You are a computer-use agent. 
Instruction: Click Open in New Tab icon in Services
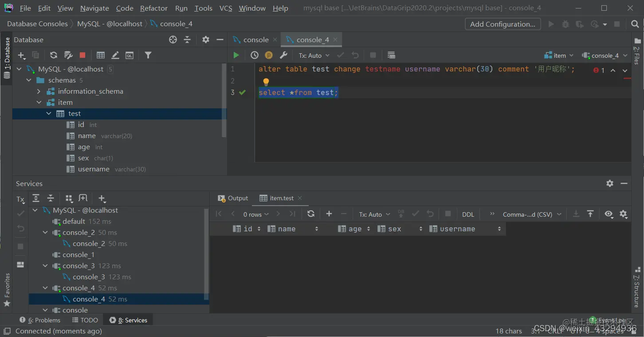[83, 198]
